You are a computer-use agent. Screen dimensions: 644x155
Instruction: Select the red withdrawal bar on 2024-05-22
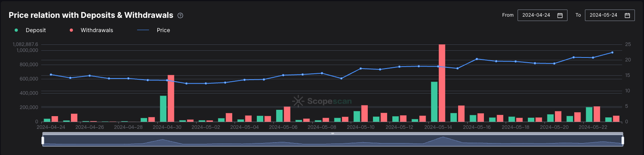(x=597, y=114)
